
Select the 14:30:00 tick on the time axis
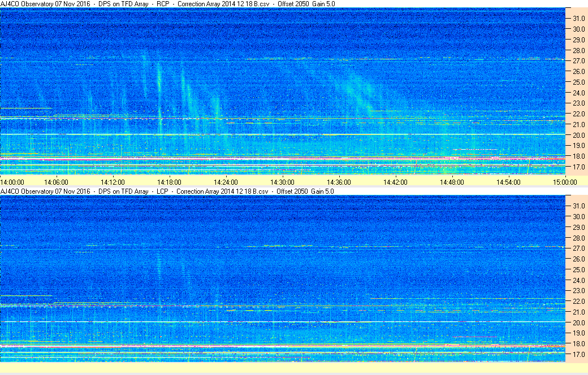pos(282,182)
